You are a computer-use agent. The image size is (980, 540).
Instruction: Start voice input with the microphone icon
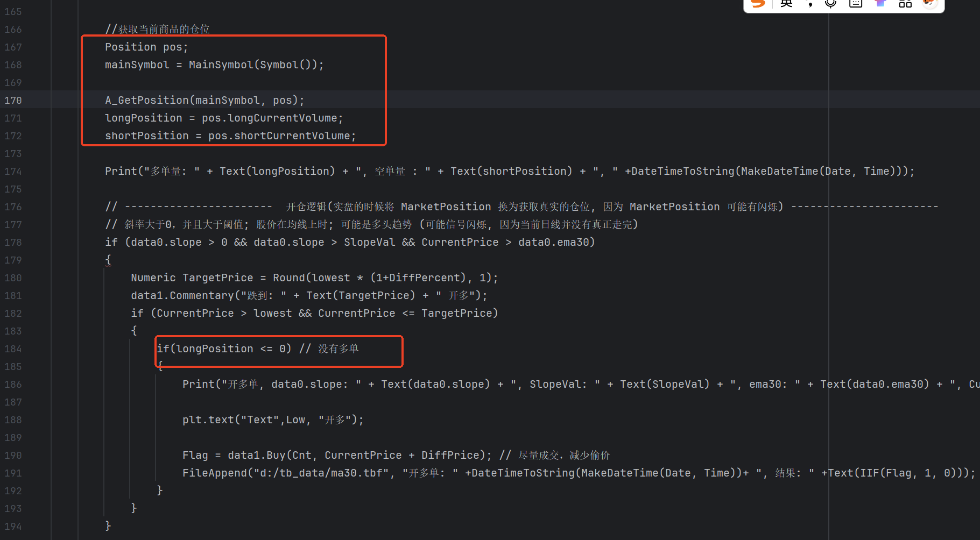click(830, 3)
